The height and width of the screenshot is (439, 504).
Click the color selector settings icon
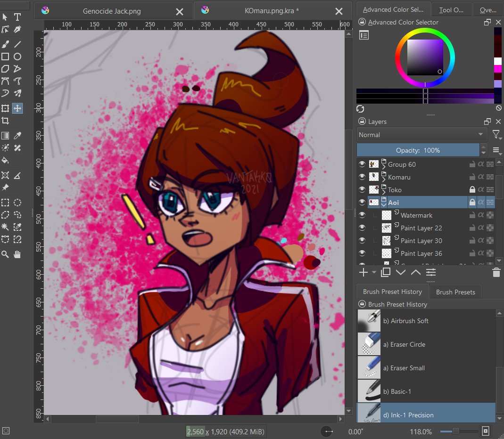pos(364,35)
